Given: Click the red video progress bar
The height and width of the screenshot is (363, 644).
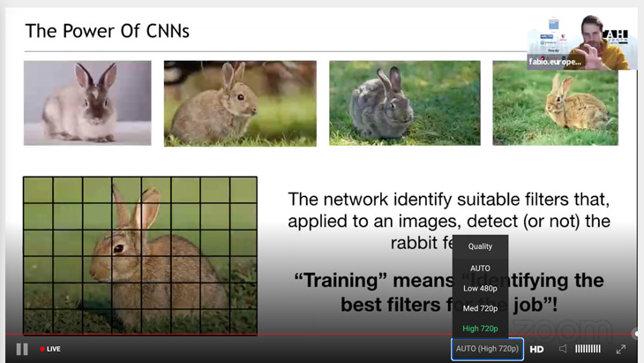Looking at the screenshot, I should (265, 335).
